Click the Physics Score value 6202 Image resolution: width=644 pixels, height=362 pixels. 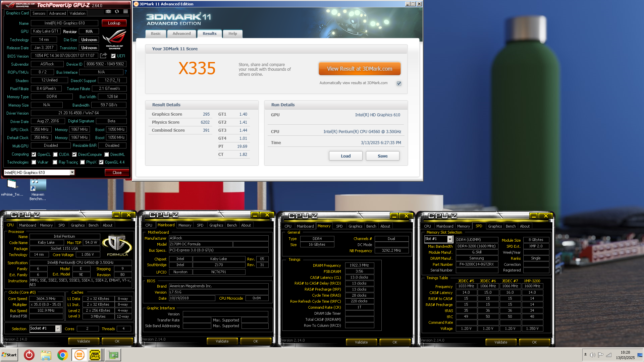[x=205, y=122]
